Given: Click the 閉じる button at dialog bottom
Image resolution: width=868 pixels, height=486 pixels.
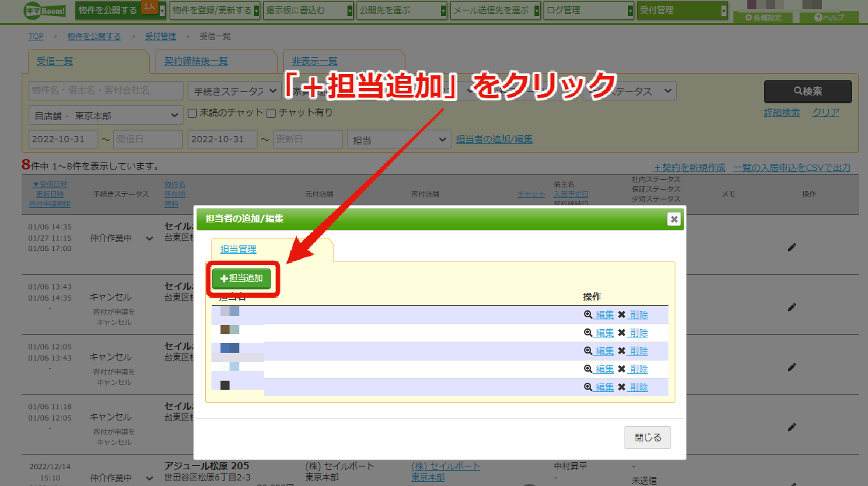Looking at the screenshot, I should (x=648, y=438).
